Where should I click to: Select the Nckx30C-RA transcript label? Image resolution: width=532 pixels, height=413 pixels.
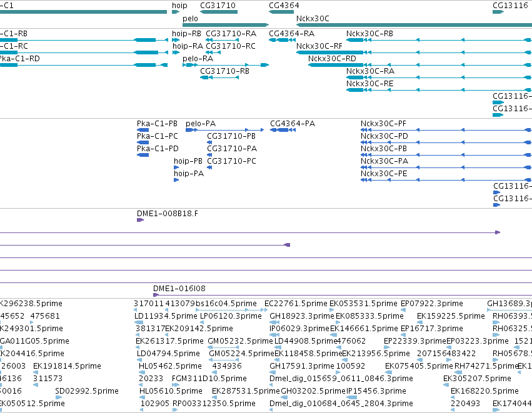point(370,71)
